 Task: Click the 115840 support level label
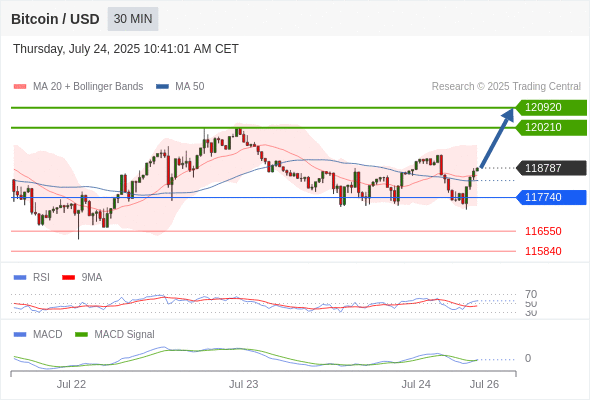tap(543, 251)
